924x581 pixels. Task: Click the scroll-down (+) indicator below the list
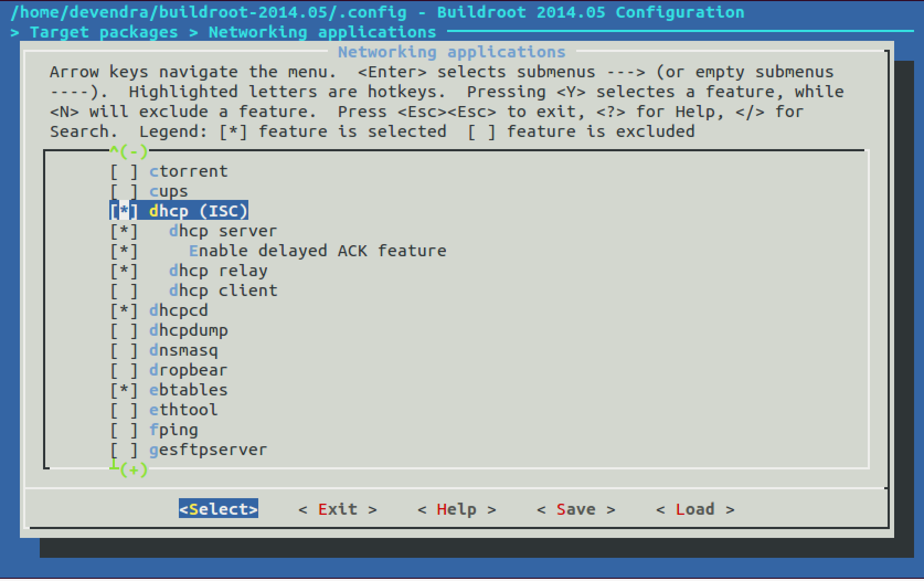(129, 469)
